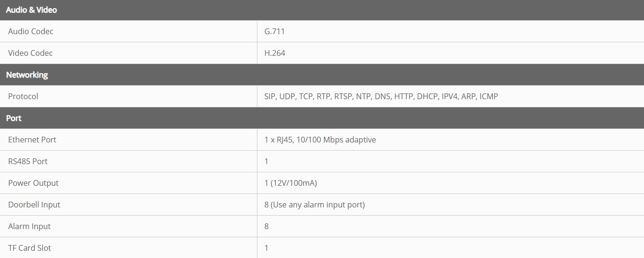Click the Power Output label

33,183
